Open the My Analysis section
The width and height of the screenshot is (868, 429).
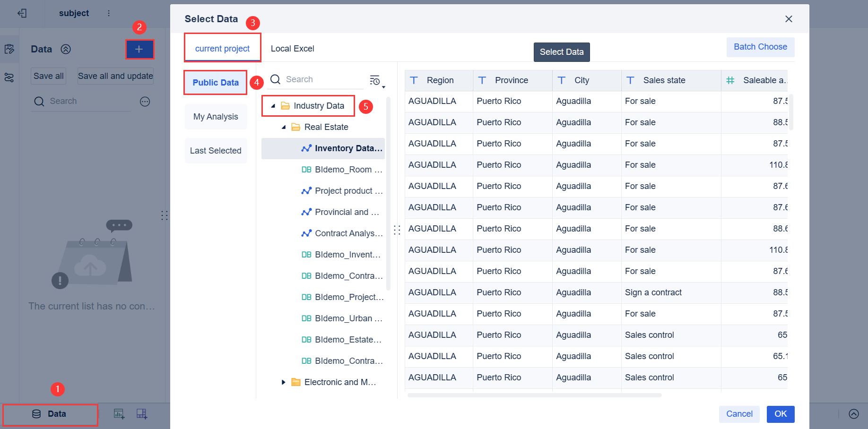(x=216, y=116)
